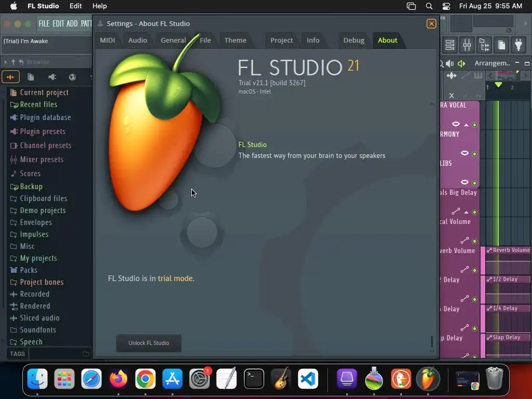Close the Settings window with orange X

pos(431,24)
